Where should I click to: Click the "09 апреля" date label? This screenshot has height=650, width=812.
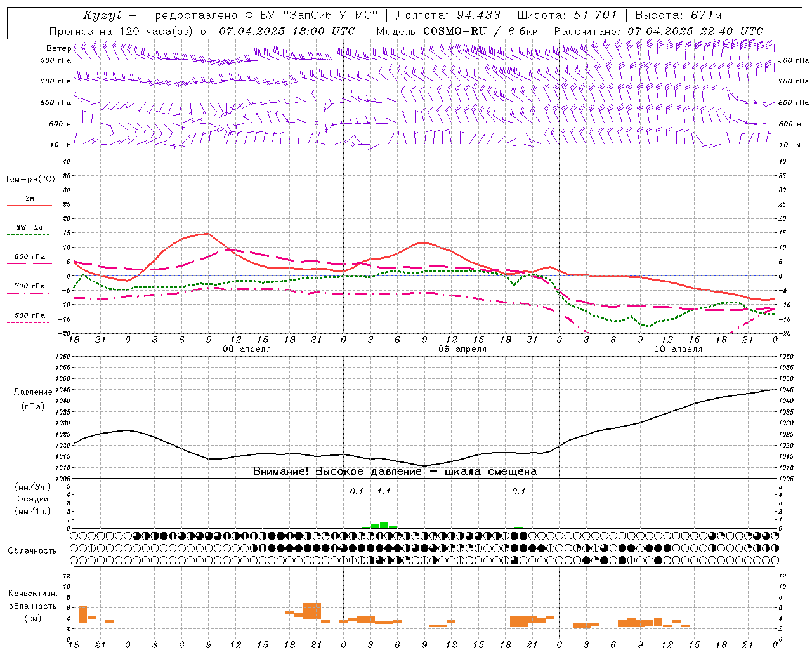(x=462, y=349)
